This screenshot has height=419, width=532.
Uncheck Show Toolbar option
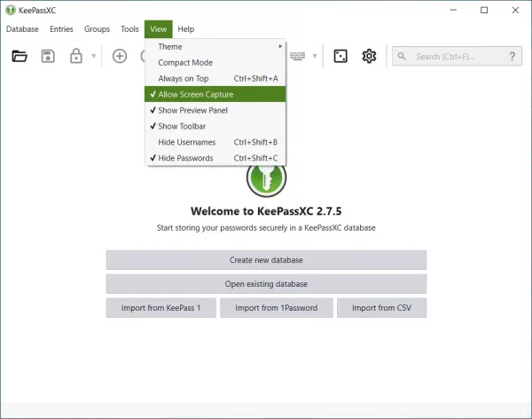(x=215, y=126)
